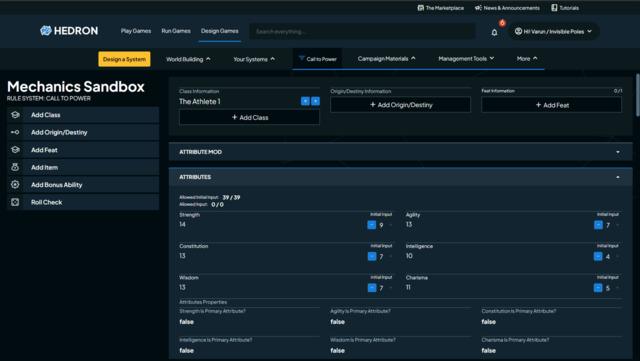Click the left blue button beside The Athlete 1
The height and width of the screenshot is (361, 640).
[305, 101]
